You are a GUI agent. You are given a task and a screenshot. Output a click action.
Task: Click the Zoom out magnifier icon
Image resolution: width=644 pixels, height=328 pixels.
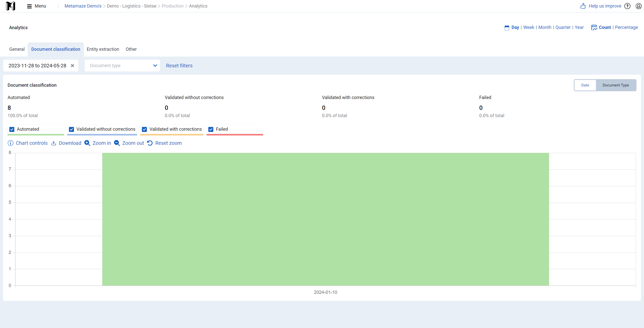coord(117,143)
